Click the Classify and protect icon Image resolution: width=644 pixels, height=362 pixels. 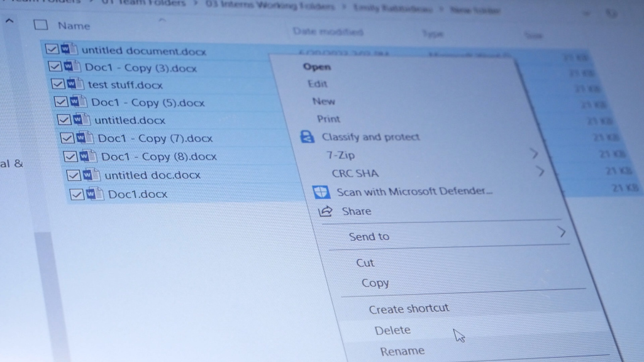(x=307, y=136)
